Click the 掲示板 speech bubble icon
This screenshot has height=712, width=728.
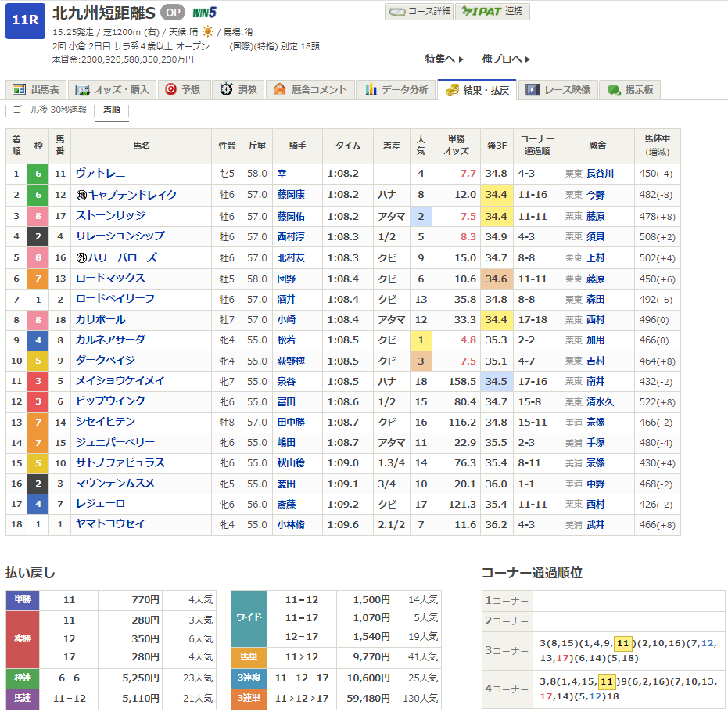(614, 90)
